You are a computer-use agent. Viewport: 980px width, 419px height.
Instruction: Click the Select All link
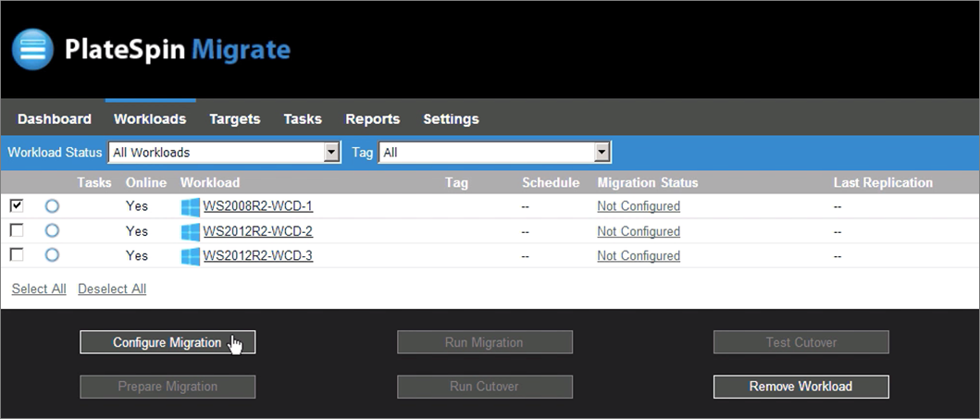(x=39, y=289)
